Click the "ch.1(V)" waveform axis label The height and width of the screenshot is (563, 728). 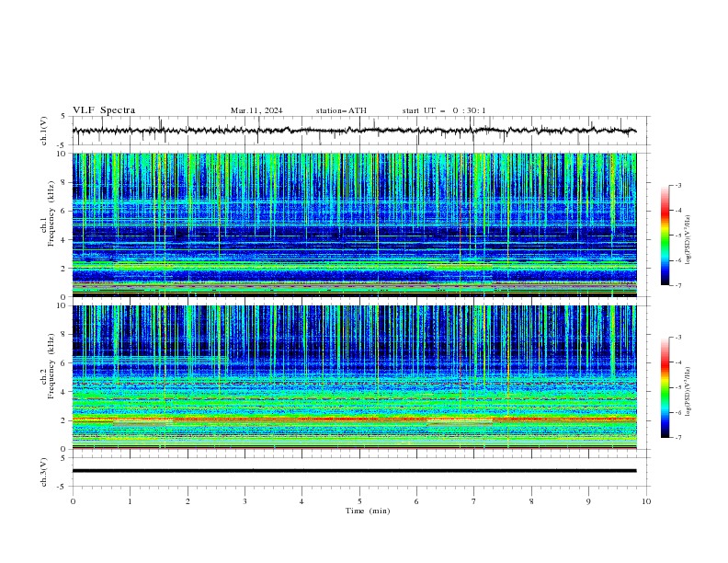(44, 131)
